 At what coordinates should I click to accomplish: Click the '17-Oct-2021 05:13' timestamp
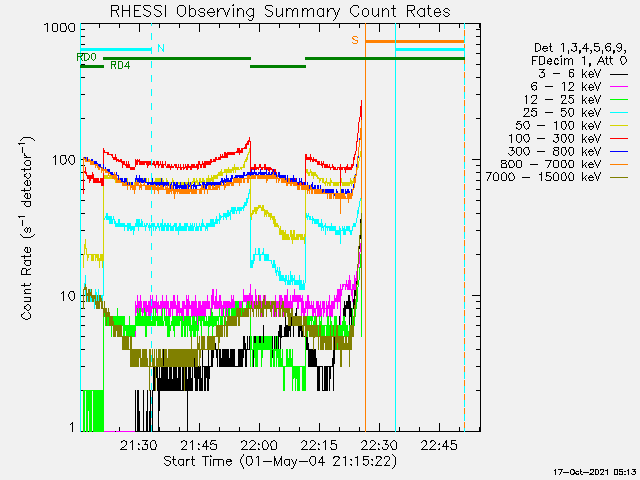(595, 472)
